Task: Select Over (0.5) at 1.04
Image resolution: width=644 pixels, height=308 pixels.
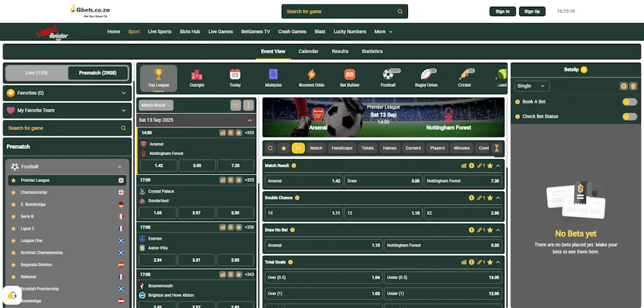Action: click(323, 278)
